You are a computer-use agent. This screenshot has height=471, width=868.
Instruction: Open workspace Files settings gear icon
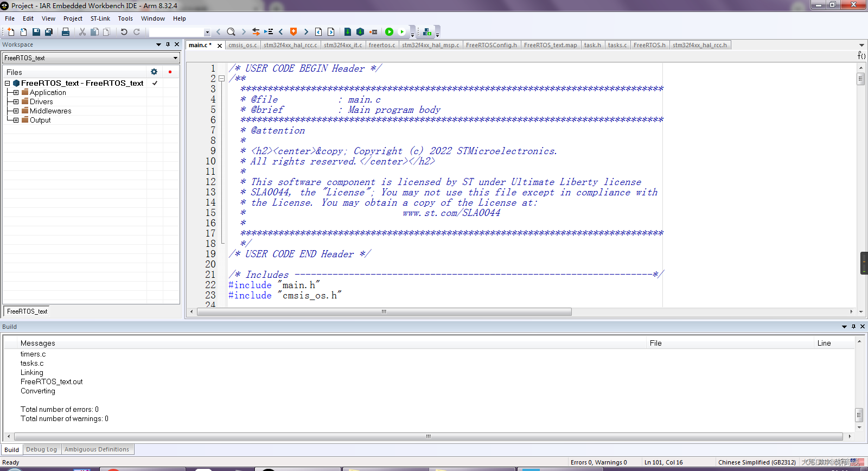(154, 72)
